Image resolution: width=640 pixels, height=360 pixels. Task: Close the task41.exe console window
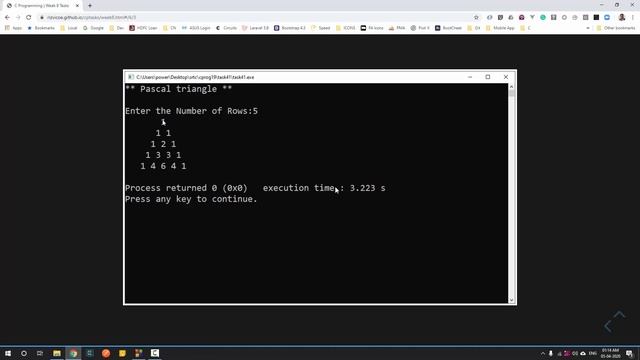point(506,77)
